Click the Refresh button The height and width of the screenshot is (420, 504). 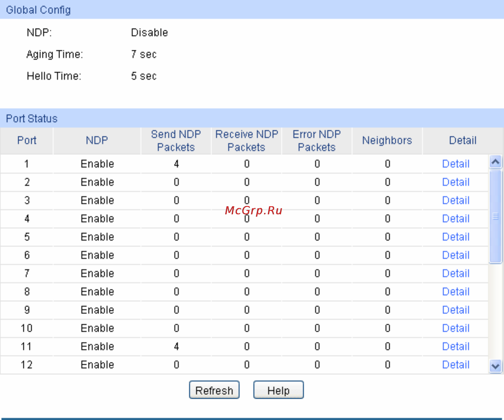214,390
